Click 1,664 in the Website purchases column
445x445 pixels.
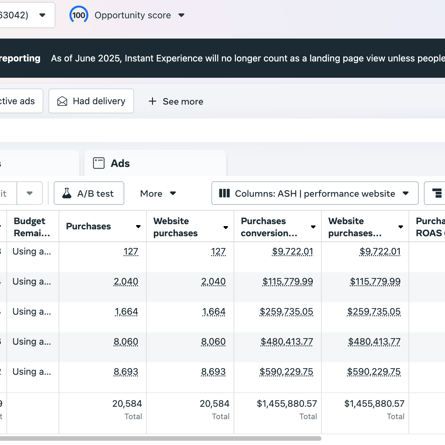214,312
